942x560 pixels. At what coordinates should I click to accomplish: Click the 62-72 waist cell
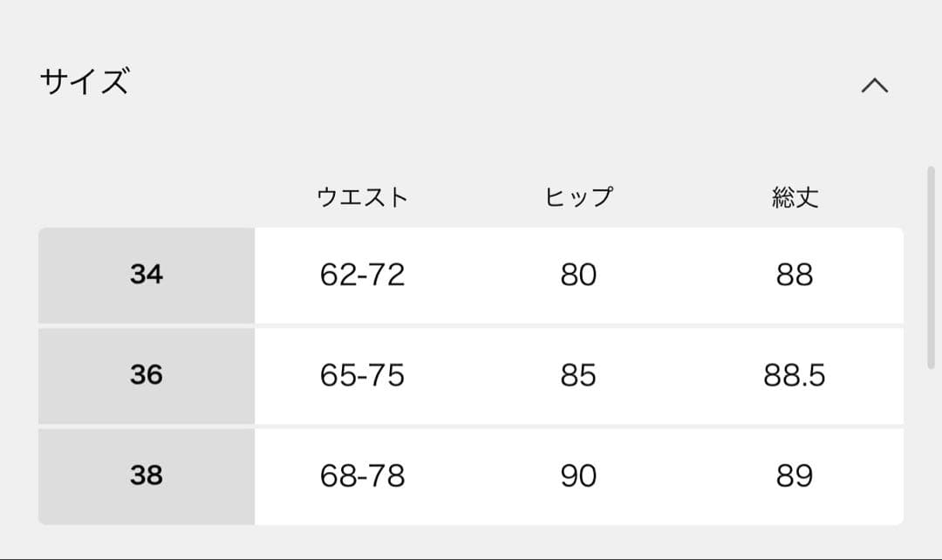(x=362, y=275)
